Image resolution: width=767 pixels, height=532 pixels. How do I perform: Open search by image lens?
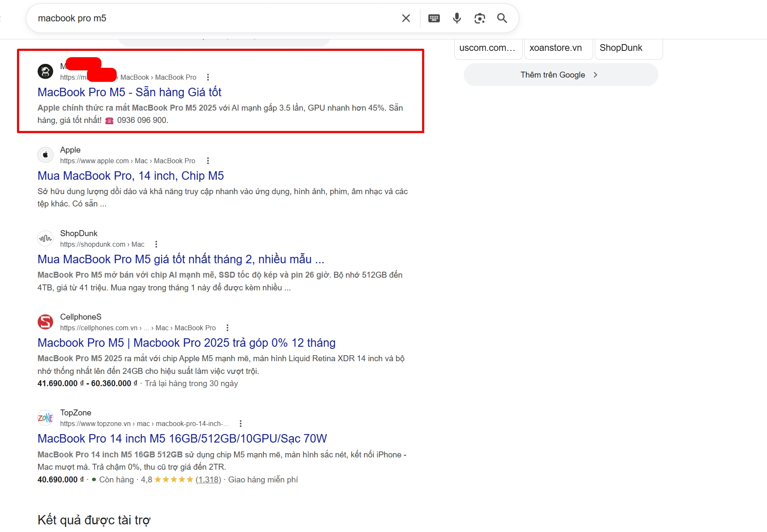479,18
